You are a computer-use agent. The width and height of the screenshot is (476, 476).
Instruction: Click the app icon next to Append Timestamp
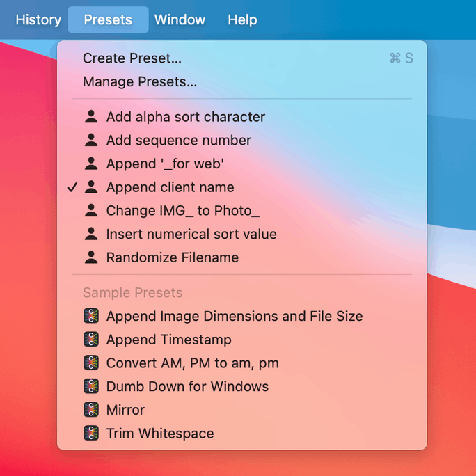coord(91,340)
